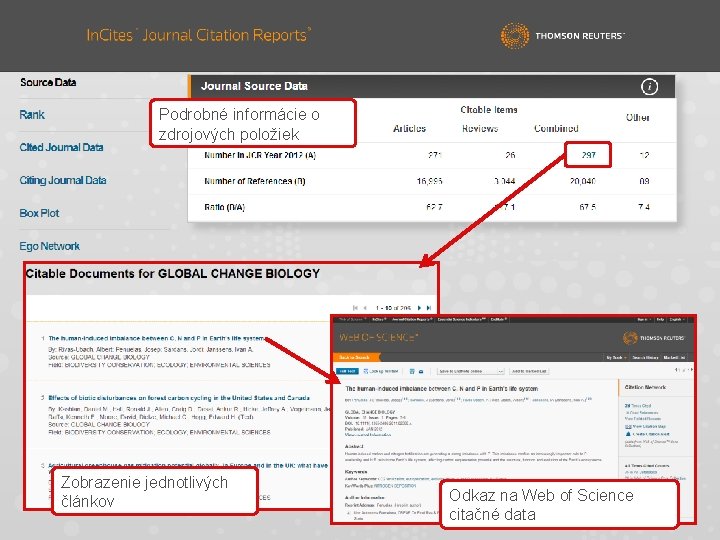Screen dimensions: 720x540
Task: Go to first page of citable documents
Action: (x=355, y=308)
